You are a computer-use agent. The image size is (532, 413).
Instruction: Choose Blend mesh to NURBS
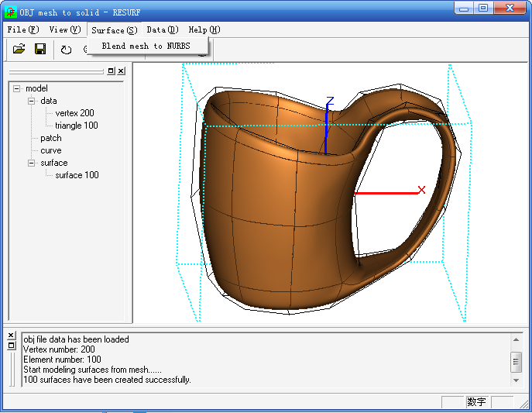(148, 46)
